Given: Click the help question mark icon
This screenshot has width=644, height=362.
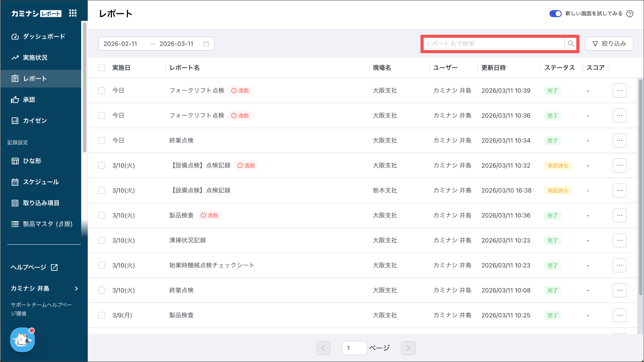Looking at the screenshot, I should click(630, 14).
